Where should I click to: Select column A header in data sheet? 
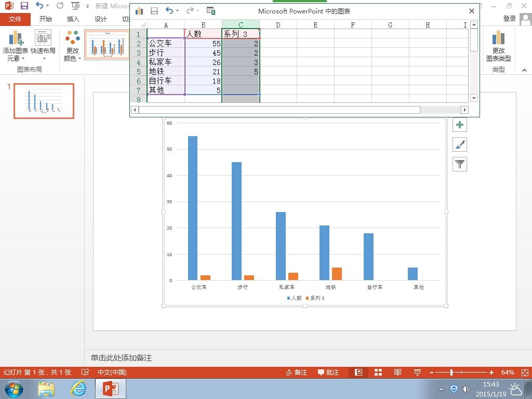coord(166,25)
